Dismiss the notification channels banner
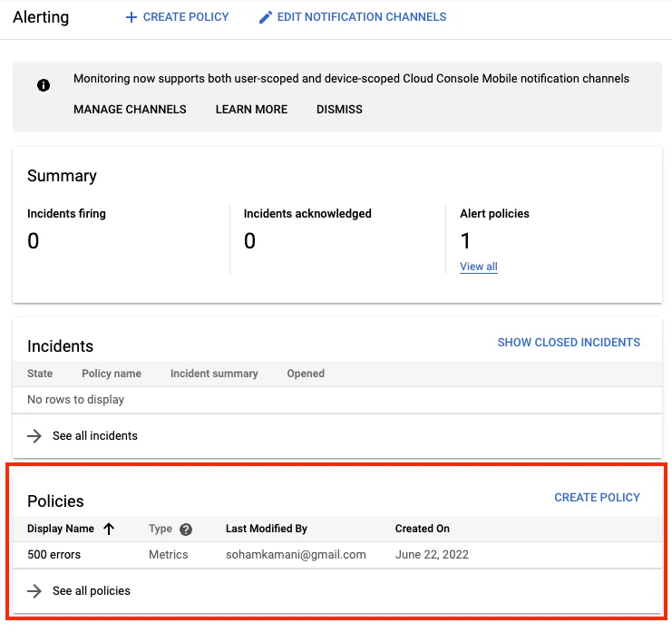672x632 pixels. (339, 110)
